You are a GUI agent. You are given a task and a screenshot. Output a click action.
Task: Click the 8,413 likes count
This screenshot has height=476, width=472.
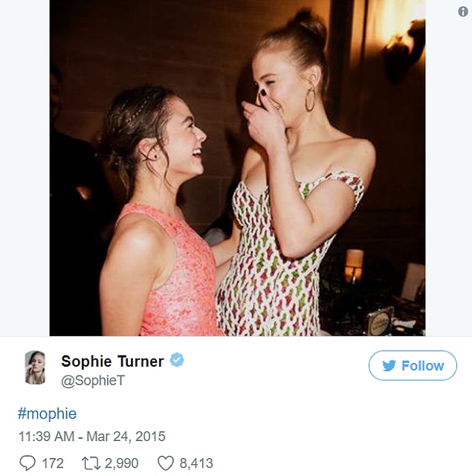coord(196,463)
